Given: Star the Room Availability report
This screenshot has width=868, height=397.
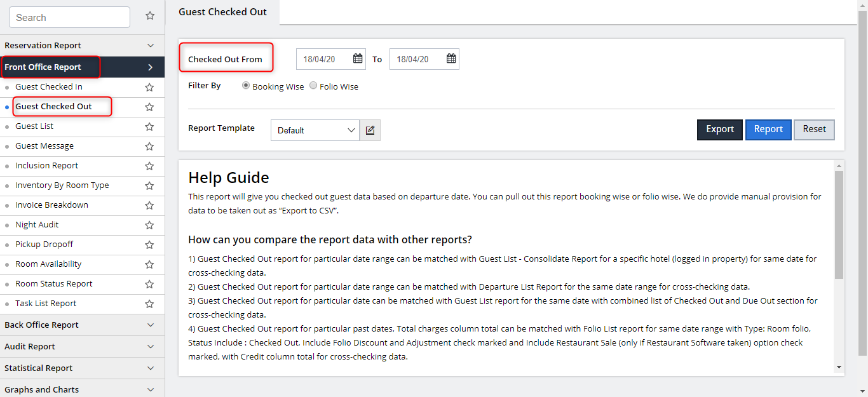Looking at the screenshot, I should coord(149,264).
